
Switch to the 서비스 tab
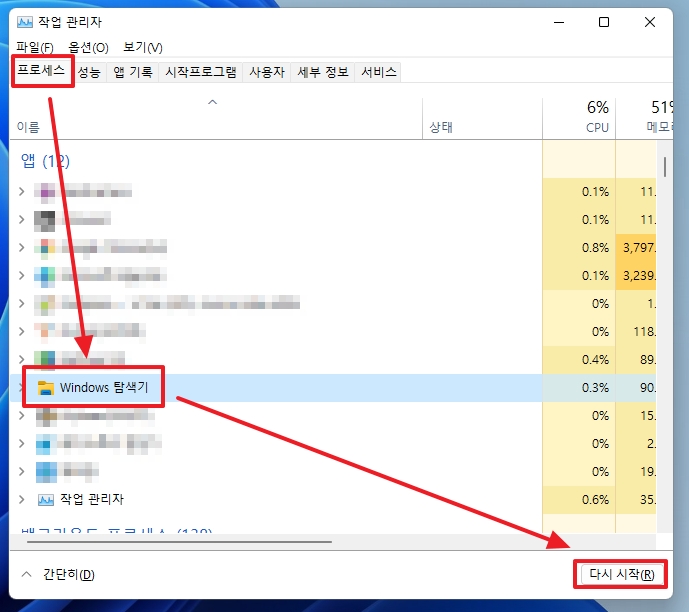coord(379,72)
